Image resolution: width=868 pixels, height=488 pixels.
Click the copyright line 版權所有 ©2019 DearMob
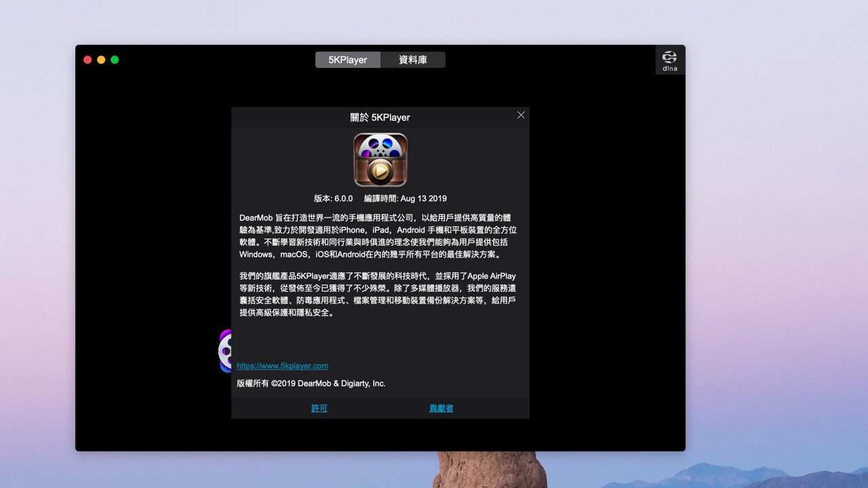point(311,384)
